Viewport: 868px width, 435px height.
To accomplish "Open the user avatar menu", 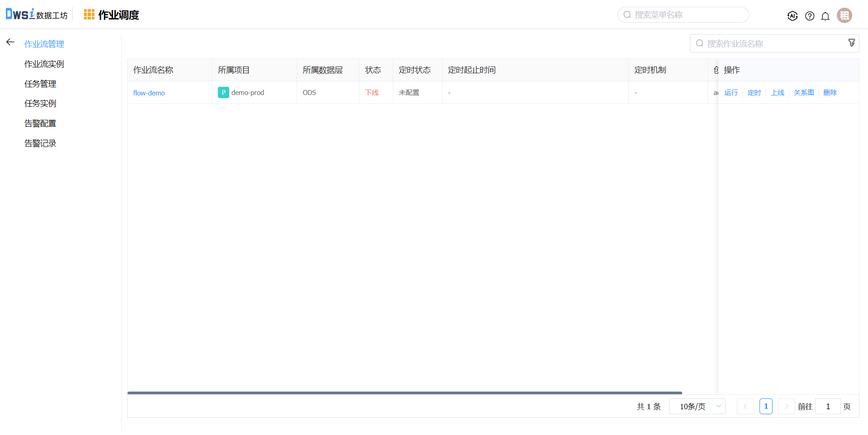I will tap(844, 15).
